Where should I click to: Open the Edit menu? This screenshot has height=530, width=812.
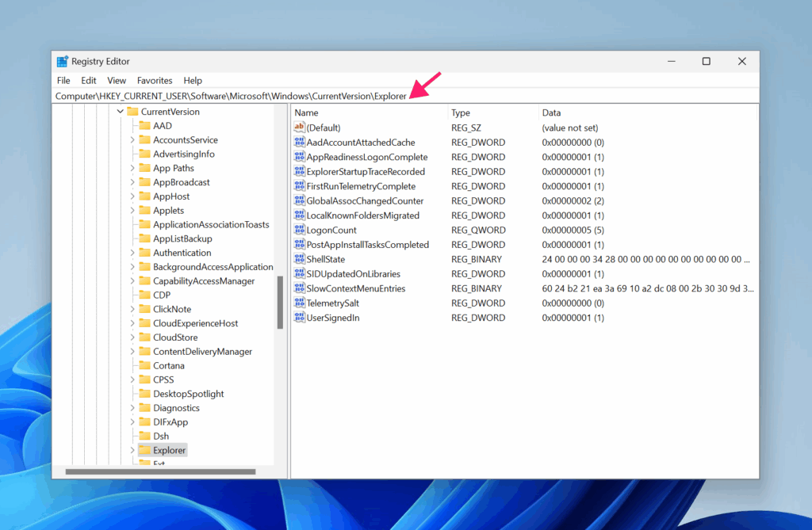89,80
